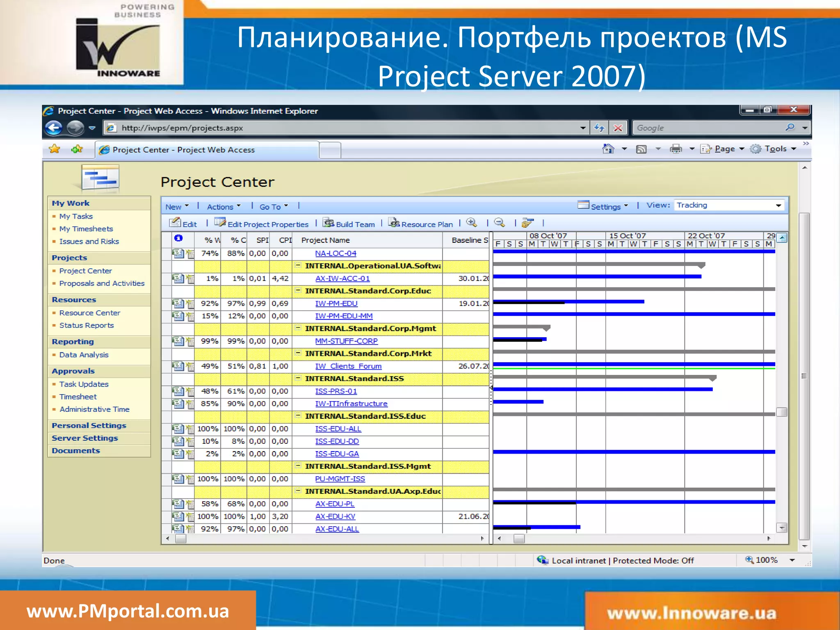Click the Local intranet zone status icon
Image resolution: width=840 pixels, height=630 pixels.
543,560
